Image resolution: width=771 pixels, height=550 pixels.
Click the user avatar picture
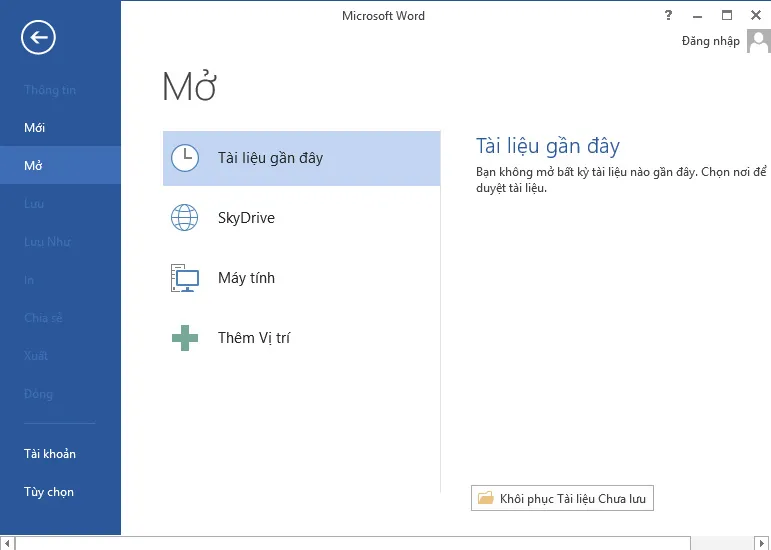(759, 41)
